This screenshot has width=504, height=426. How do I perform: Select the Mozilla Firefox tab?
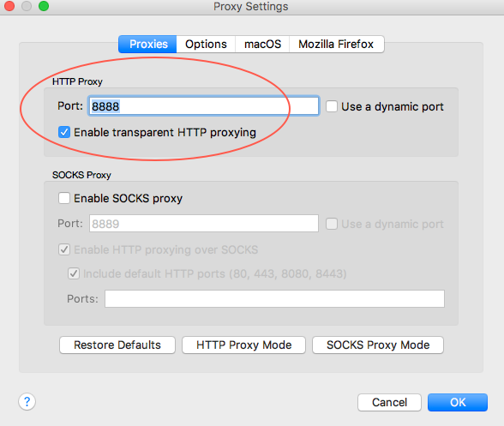(x=336, y=44)
